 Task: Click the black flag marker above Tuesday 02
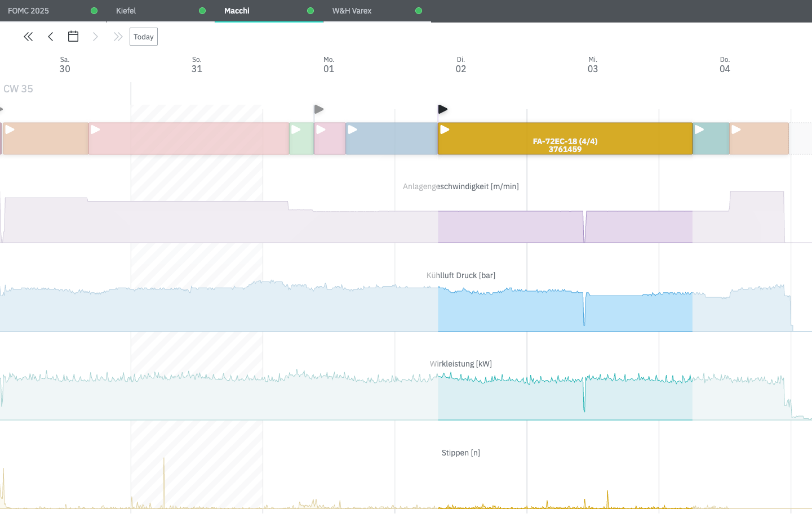click(443, 109)
